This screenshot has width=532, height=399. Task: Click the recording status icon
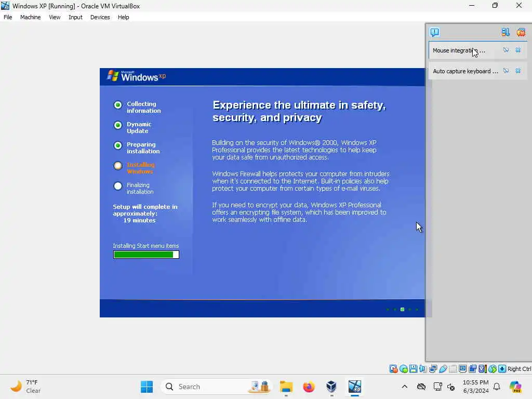[x=472, y=369]
